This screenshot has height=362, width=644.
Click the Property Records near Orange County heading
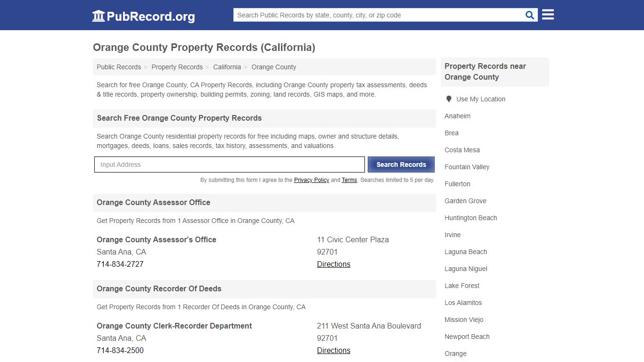tap(485, 72)
